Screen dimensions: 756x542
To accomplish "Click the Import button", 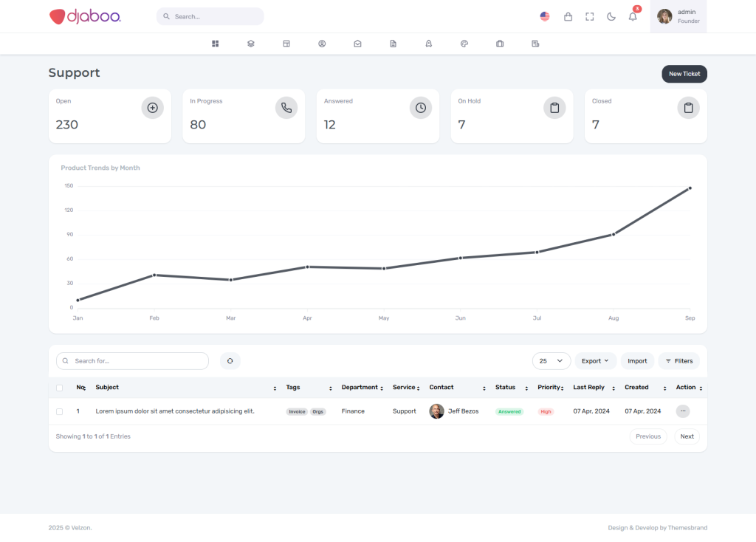I will [x=637, y=361].
